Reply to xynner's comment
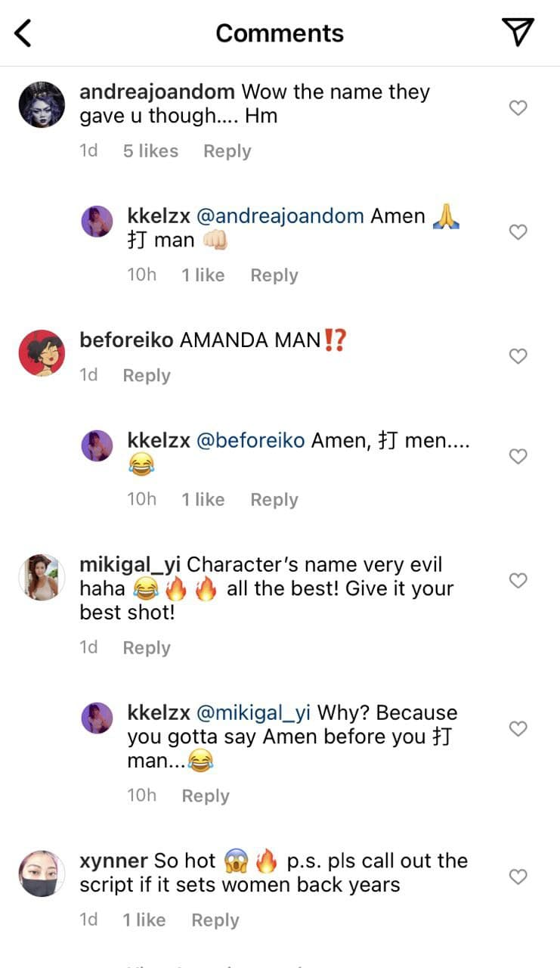The height and width of the screenshot is (968, 560). 215,920
